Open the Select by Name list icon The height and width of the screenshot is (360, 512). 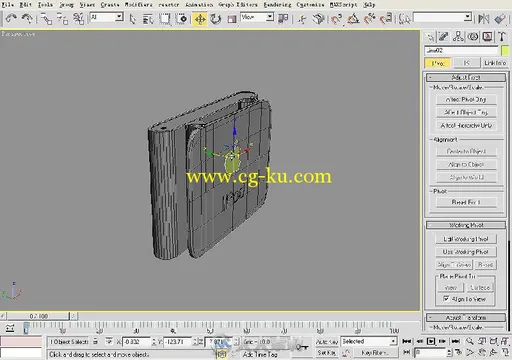[148, 19]
